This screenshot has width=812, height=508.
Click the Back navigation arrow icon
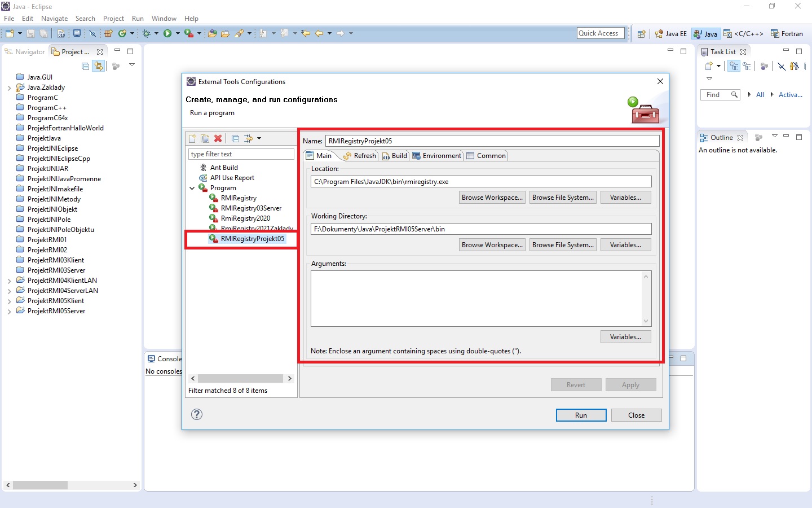[319, 33]
